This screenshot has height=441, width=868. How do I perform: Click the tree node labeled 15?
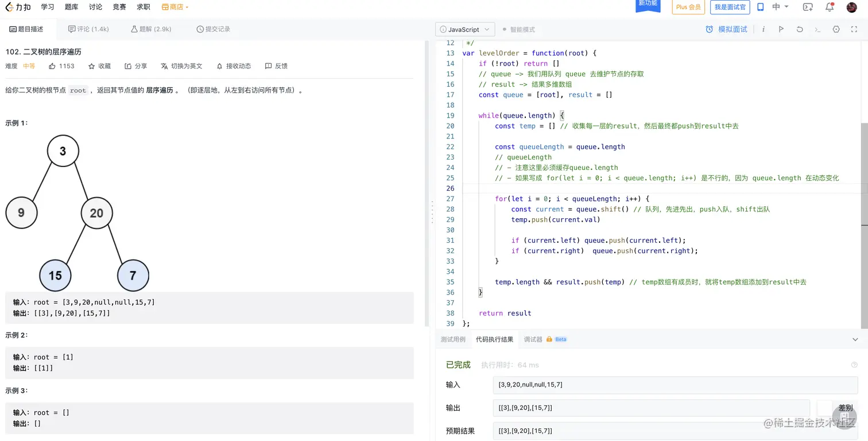click(55, 275)
